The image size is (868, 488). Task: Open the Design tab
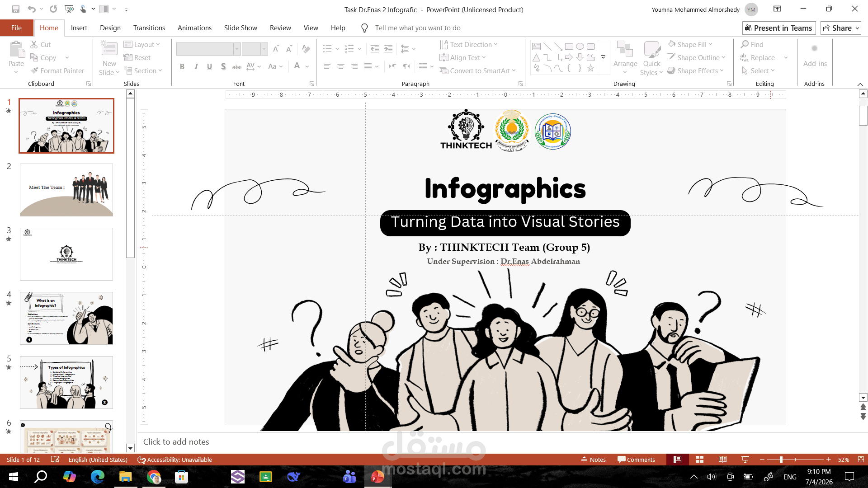110,28
